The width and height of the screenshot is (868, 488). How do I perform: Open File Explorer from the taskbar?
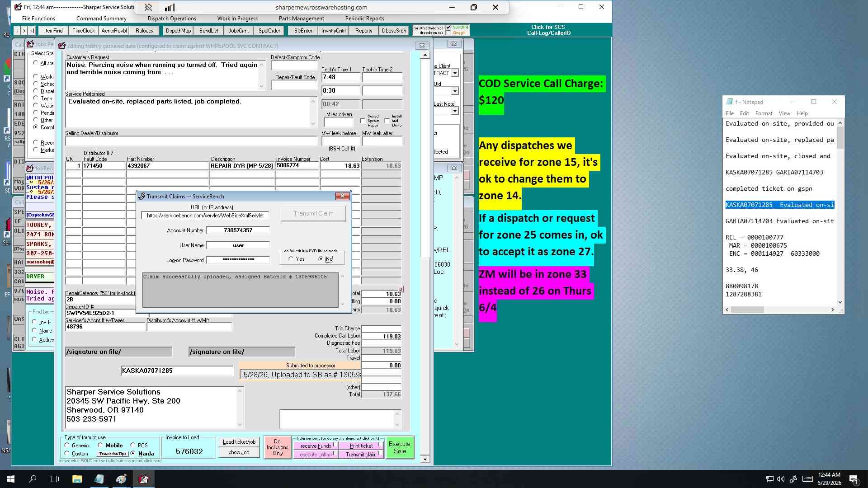(x=77, y=479)
